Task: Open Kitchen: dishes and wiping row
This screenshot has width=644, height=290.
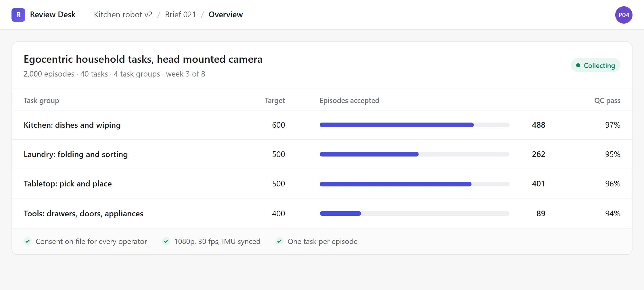Action: (x=322, y=125)
